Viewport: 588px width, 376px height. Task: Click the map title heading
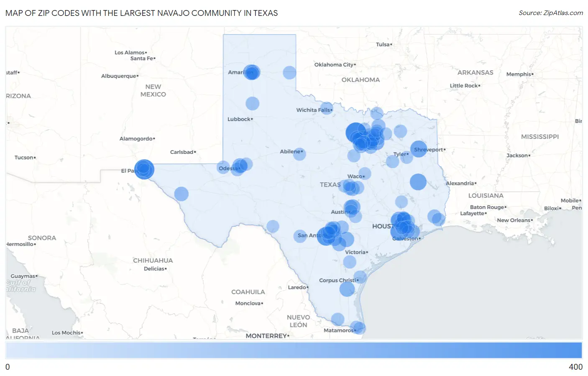coord(142,13)
